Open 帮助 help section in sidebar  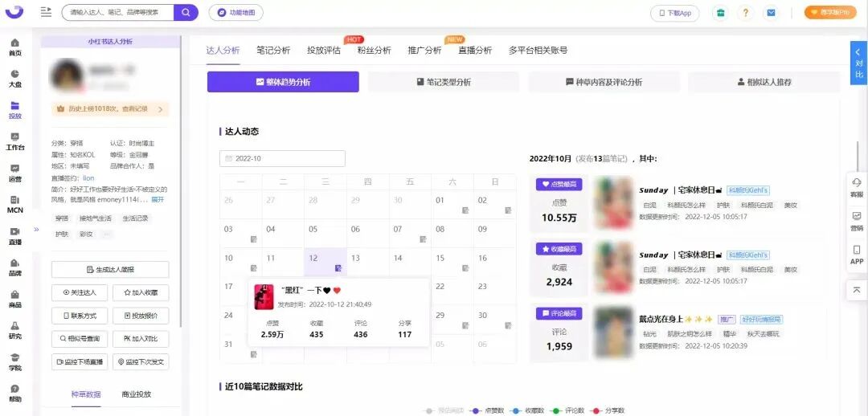coord(15,394)
